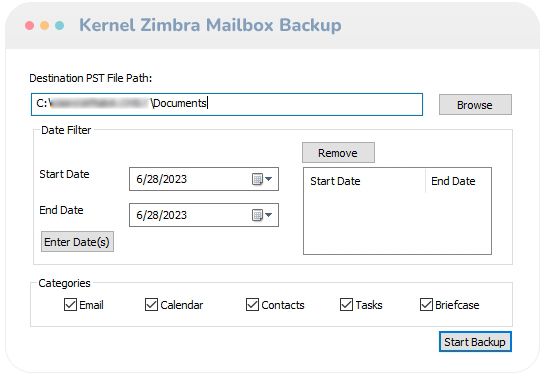Open the Start Date calendar picker icon
545x380 pixels.
[257, 179]
